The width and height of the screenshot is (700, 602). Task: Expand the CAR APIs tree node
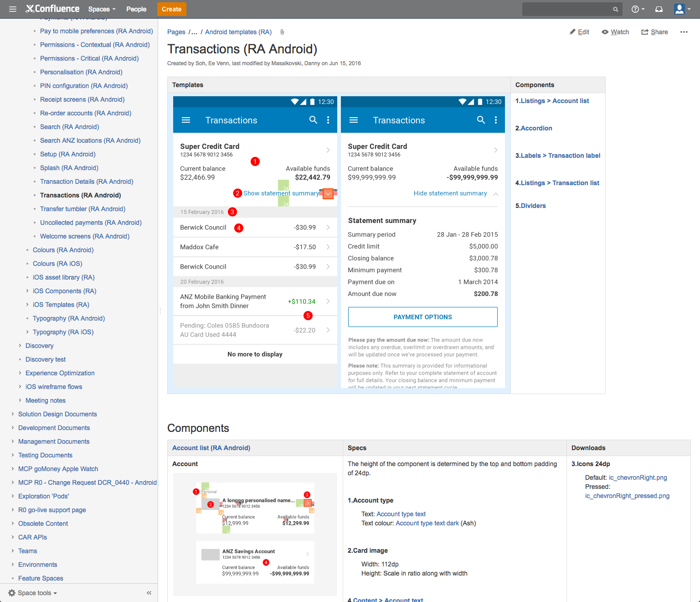coord(13,537)
